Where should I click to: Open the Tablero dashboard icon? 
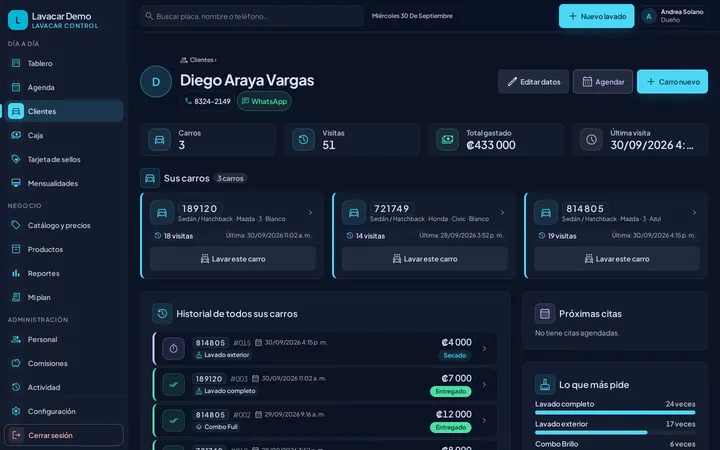pyautogui.click(x=16, y=63)
